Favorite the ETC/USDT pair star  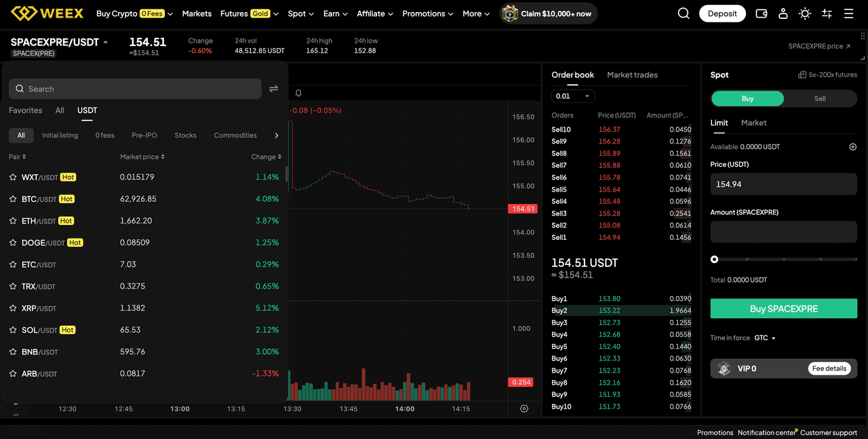[13, 264]
